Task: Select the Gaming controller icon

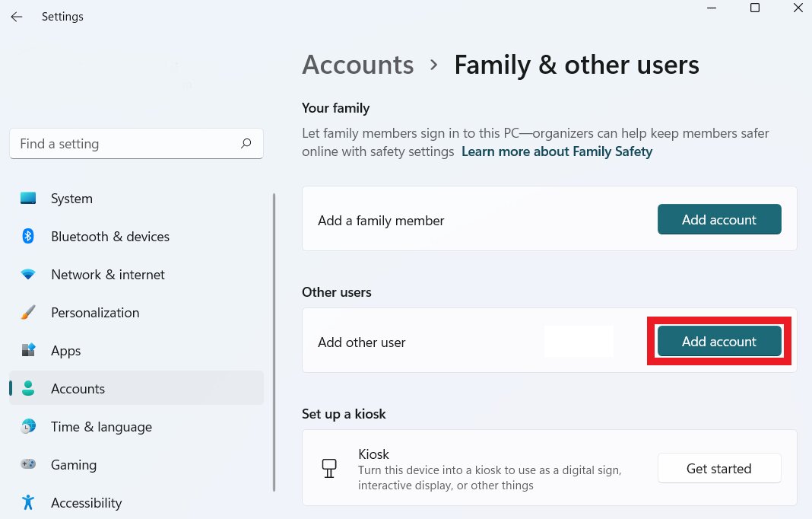Action: [x=28, y=465]
